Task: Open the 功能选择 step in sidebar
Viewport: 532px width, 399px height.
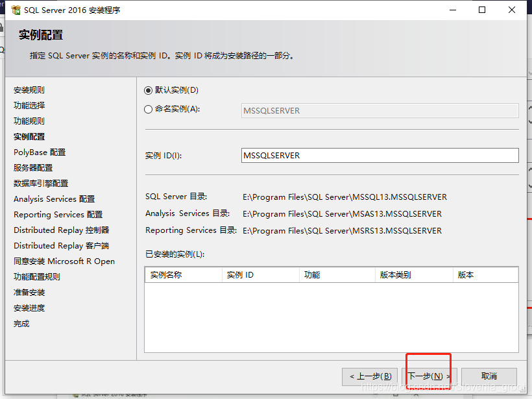Action: pos(29,106)
